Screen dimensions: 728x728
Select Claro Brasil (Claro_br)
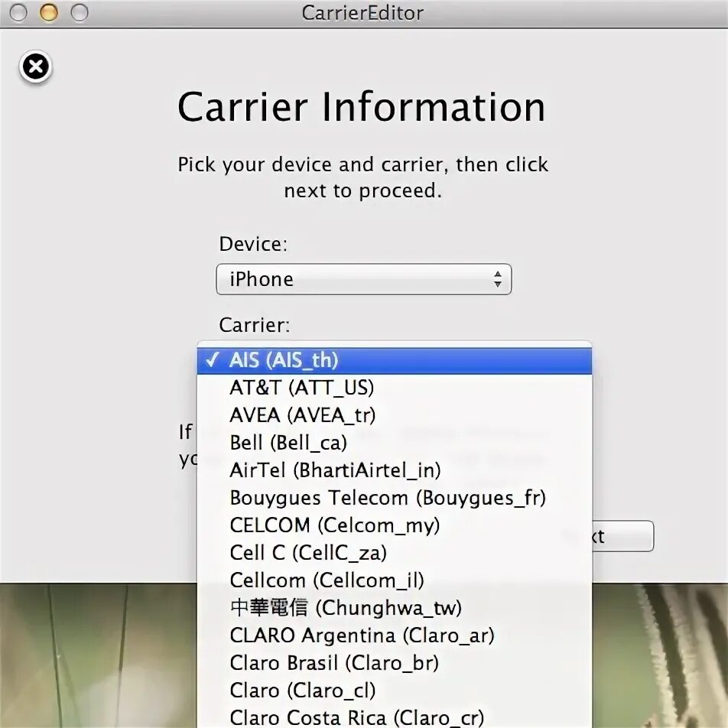point(394,663)
